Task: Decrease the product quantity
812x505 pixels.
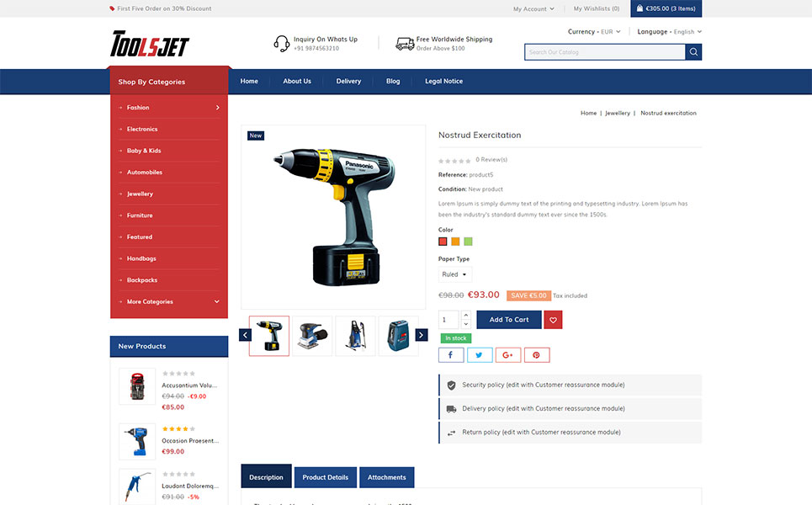Action: [x=466, y=324]
